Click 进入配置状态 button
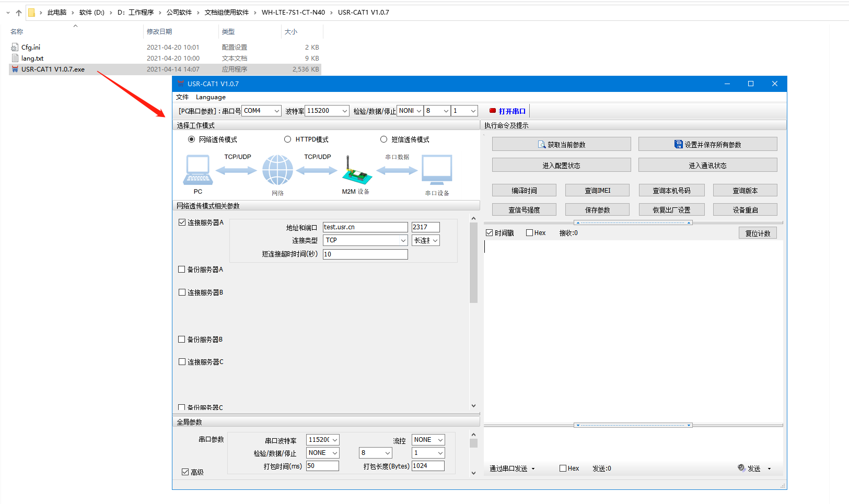The height and width of the screenshot is (504, 849). [562, 165]
